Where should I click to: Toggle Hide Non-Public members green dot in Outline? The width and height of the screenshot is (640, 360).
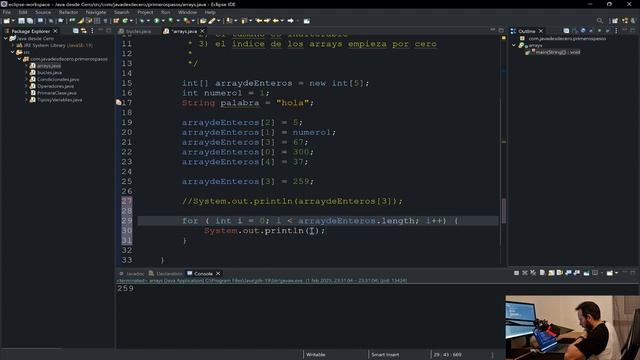point(599,31)
